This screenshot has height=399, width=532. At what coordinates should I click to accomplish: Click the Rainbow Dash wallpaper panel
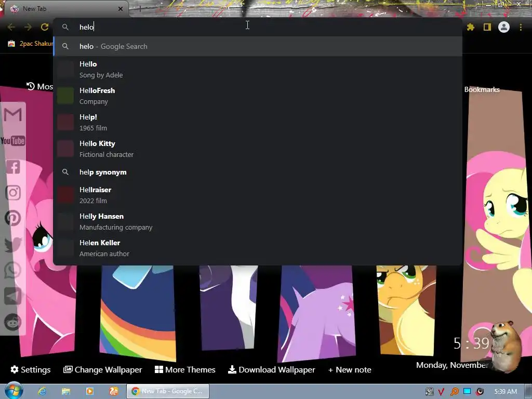137,312
